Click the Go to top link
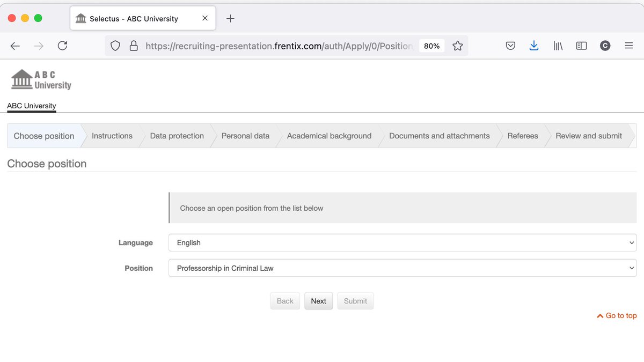 [x=617, y=315]
